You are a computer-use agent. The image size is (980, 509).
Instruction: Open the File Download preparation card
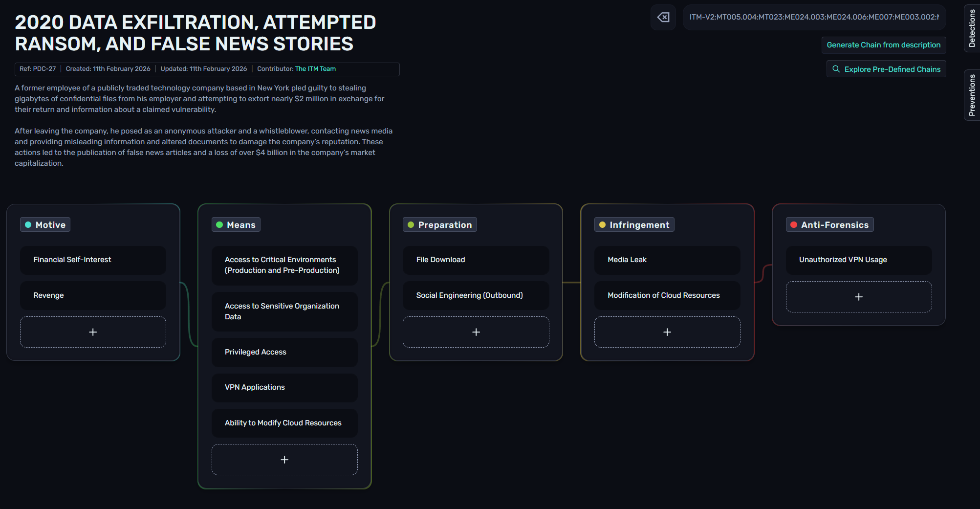pos(476,260)
